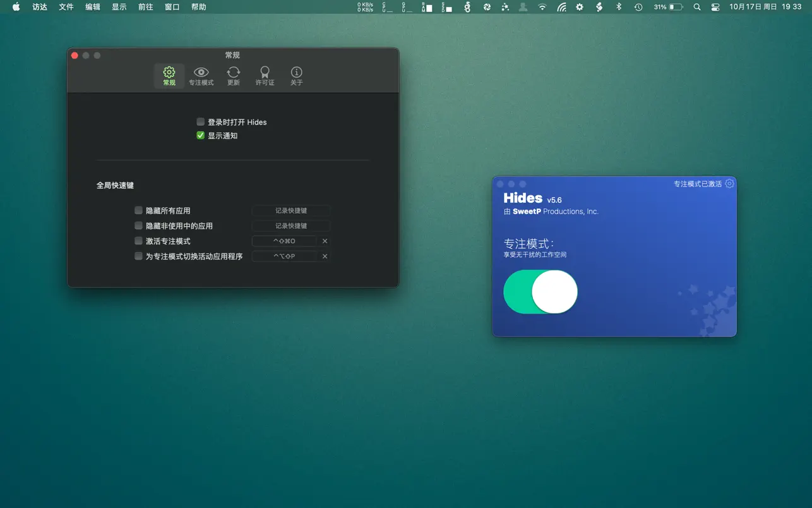This screenshot has width=812, height=508.
Task: Click the ^⌥⇧P shortcut field
Action: pos(284,256)
